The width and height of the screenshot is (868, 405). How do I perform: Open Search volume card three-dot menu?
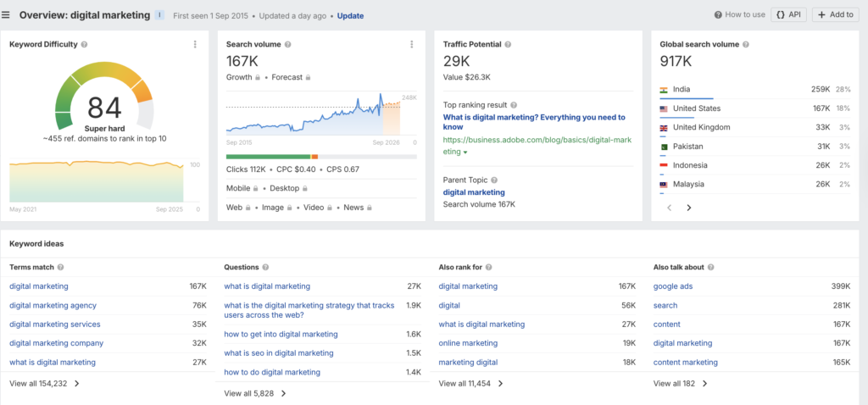[x=411, y=45]
